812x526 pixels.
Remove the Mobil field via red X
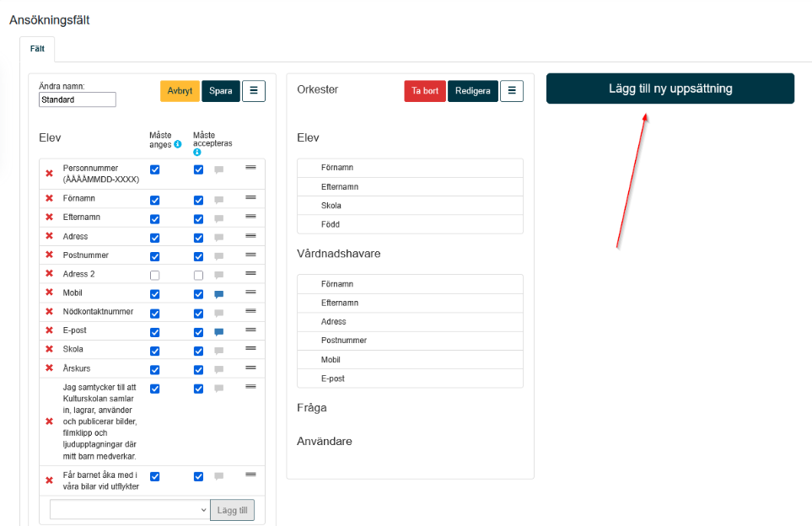(x=49, y=293)
